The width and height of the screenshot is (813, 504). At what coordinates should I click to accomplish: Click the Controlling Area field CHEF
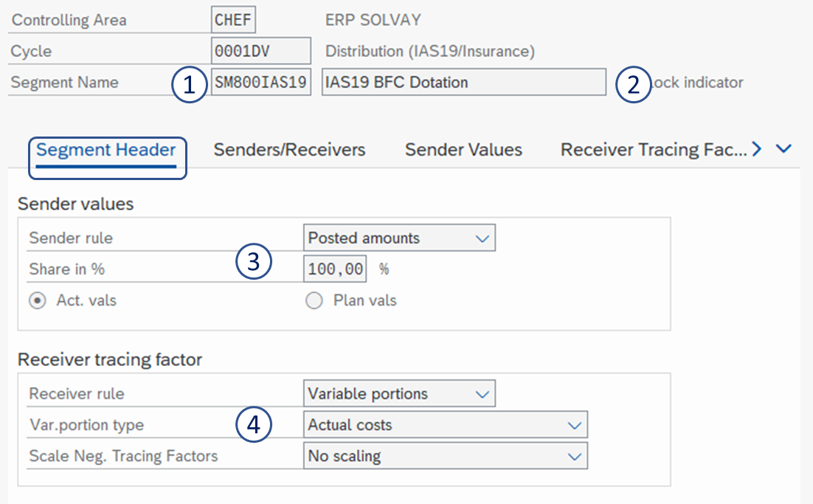(x=233, y=20)
